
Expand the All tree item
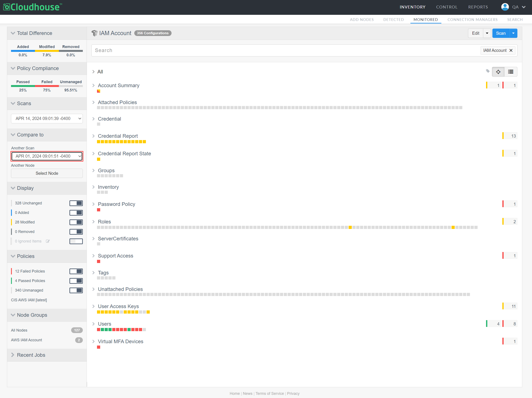pos(94,72)
